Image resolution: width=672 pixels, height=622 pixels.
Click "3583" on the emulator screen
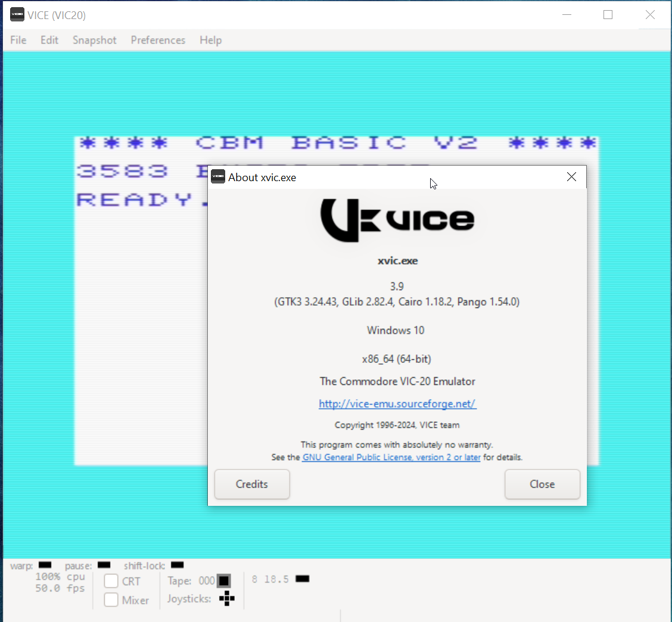pos(122,172)
